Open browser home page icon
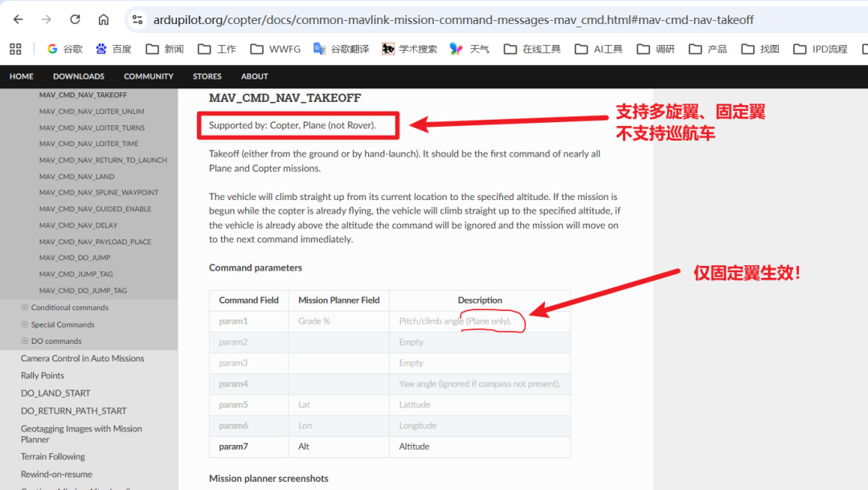The image size is (868, 490). (x=104, y=19)
